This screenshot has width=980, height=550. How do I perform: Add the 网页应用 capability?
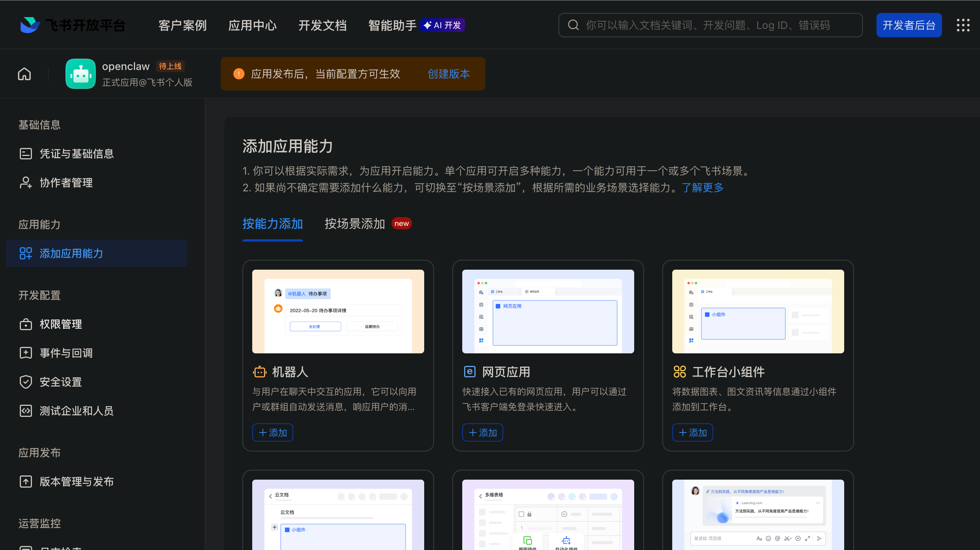click(x=483, y=432)
